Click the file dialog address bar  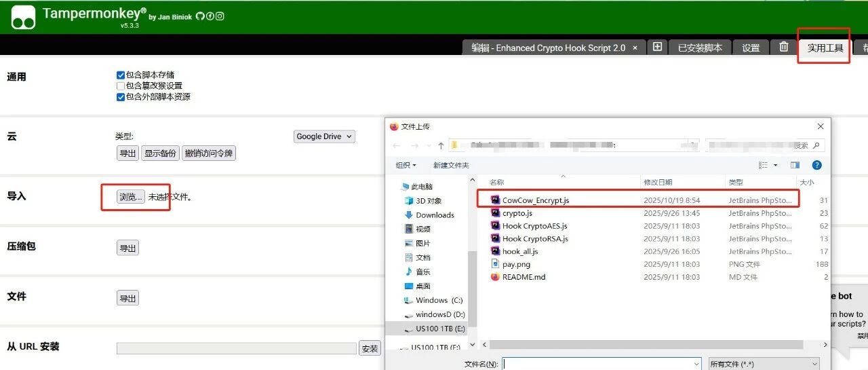574,145
